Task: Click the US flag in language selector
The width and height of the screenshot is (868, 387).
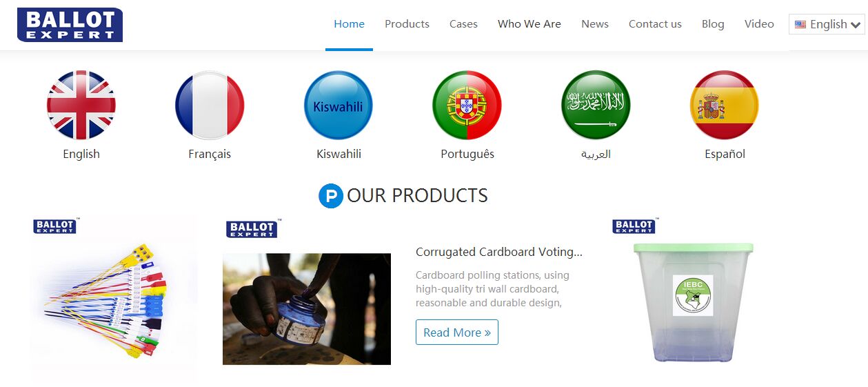Action: pyautogui.click(x=800, y=24)
